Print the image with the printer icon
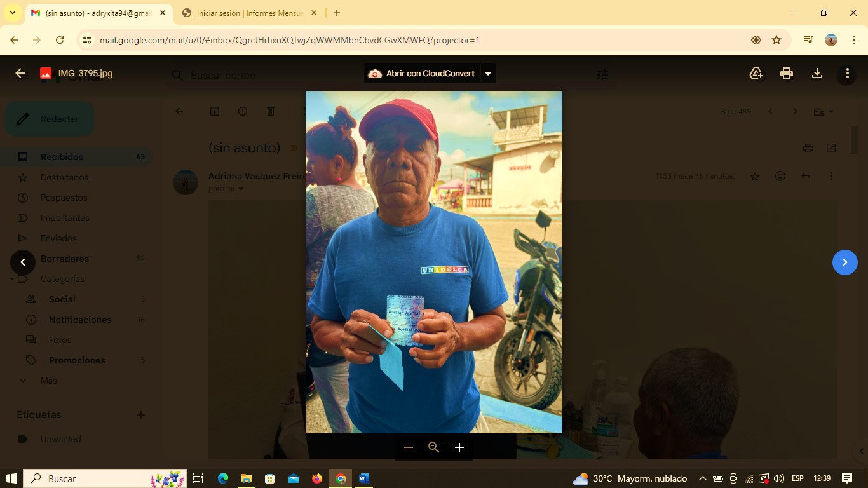The height and width of the screenshot is (488, 868). (x=787, y=73)
